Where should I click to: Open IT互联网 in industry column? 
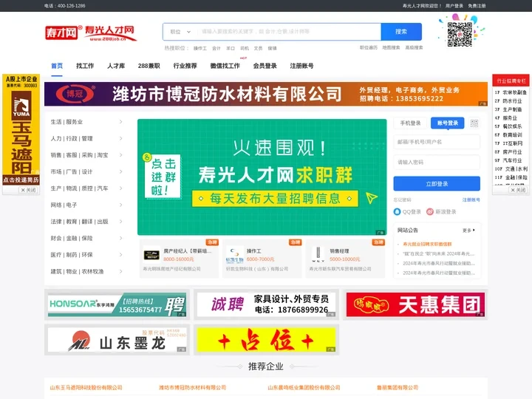coord(512,143)
